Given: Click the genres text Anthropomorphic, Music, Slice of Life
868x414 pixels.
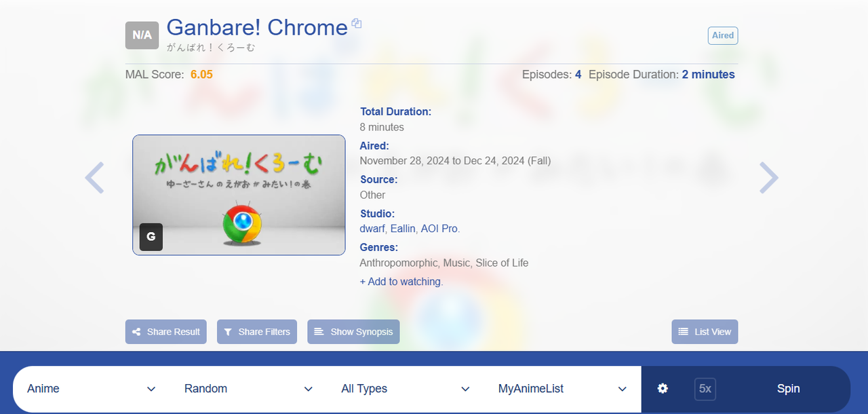Looking at the screenshot, I should coord(444,263).
